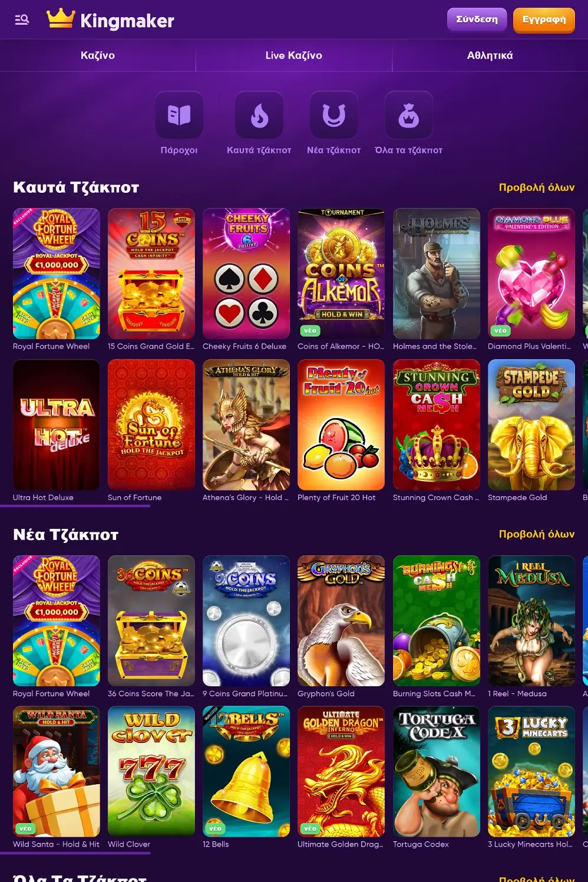
Task: Select the Καυτά τζάκποτ flame icon
Action: (x=259, y=115)
